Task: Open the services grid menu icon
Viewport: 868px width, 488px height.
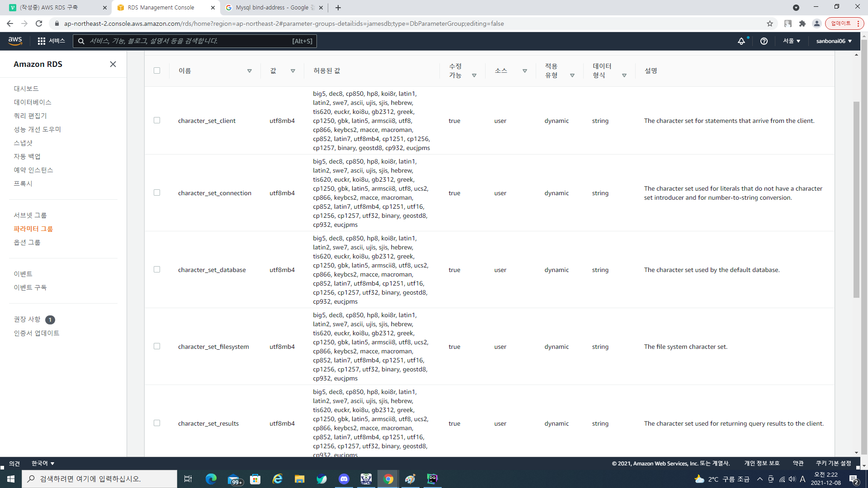Action: coord(42,41)
